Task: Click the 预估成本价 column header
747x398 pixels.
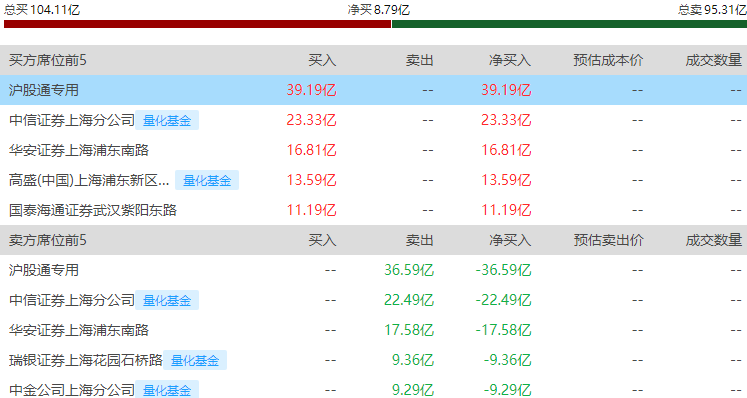Action: point(608,60)
